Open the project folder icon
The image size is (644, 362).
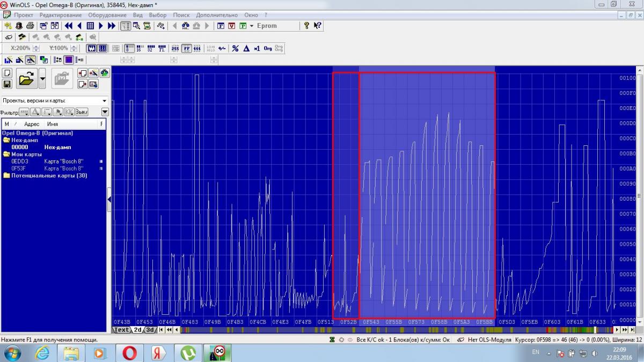pyautogui.click(x=26, y=79)
